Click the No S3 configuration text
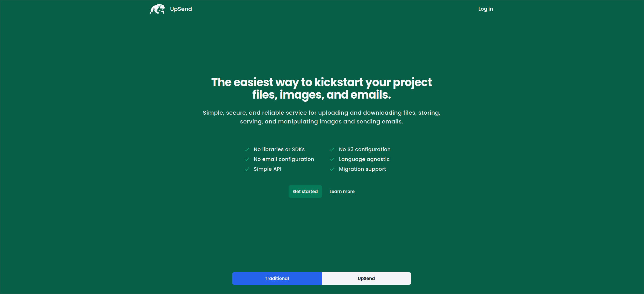The height and width of the screenshot is (294, 644). 364,150
